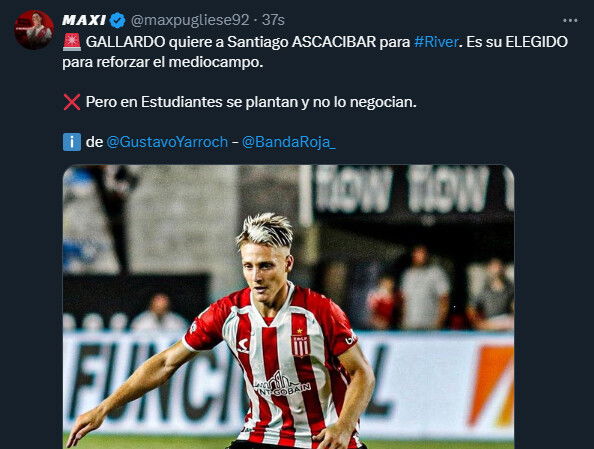This screenshot has height=449, width=594.
Task: Open the #River hashtag
Action: [436, 42]
